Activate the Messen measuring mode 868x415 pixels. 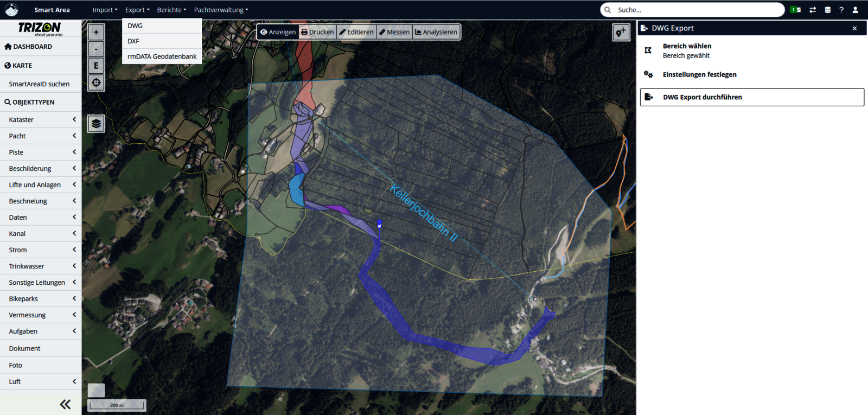click(394, 32)
